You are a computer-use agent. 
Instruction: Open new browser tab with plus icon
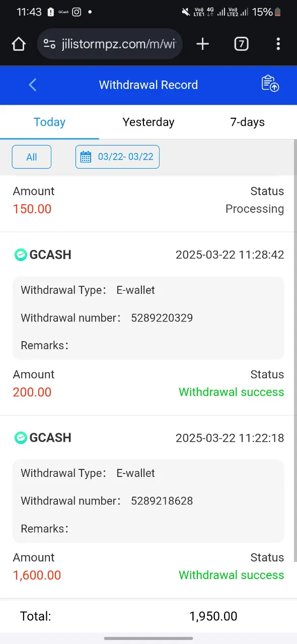pos(202,44)
